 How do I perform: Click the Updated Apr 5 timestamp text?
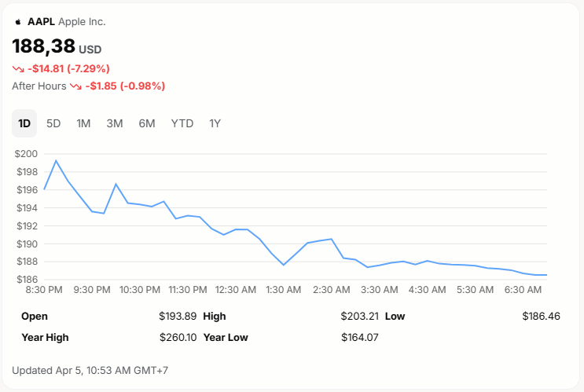[x=90, y=370]
